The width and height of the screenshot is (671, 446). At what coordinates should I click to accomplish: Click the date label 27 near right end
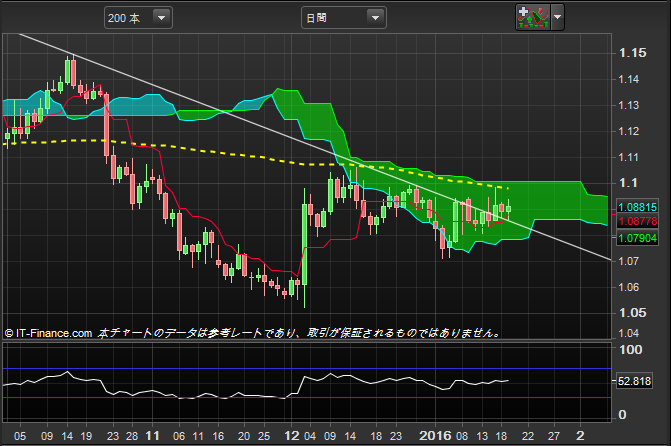(554, 436)
